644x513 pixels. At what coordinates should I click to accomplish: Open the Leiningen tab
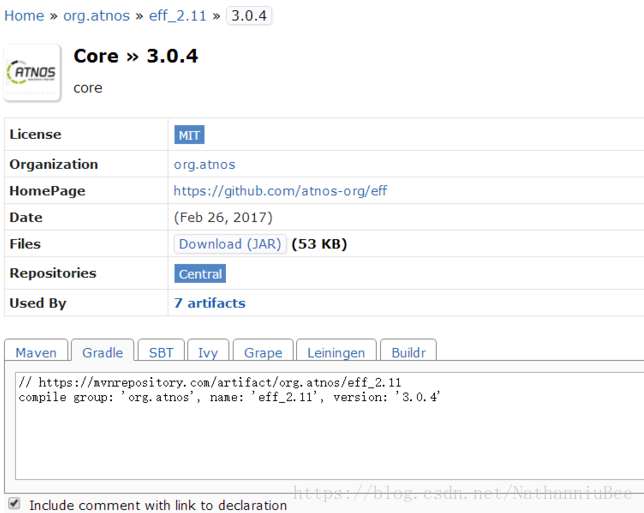click(x=336, y=350)
